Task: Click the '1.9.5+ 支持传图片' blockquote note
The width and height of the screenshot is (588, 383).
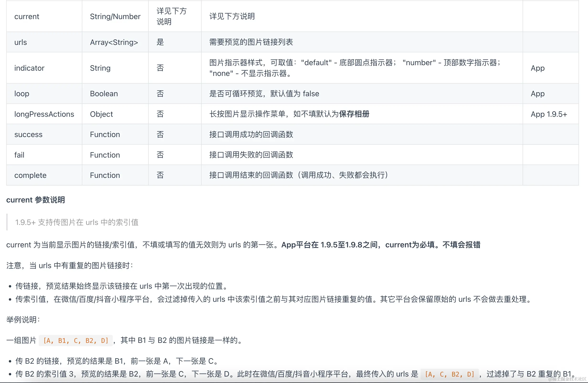Action: tap(77, 222)
